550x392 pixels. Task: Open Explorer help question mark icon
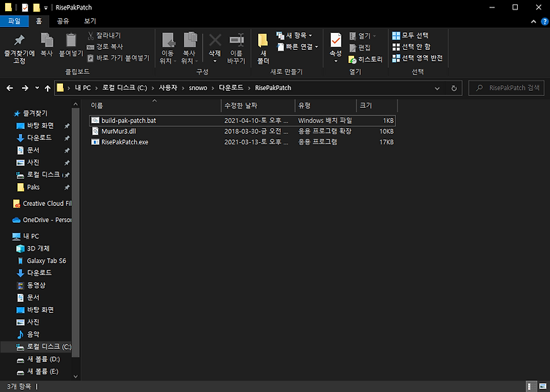pos(544,22)
